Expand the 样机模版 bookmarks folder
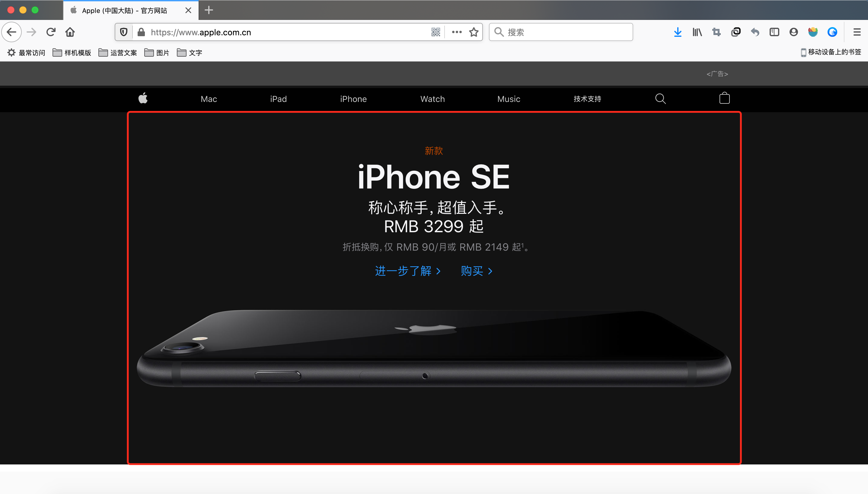 pos(72,52)
